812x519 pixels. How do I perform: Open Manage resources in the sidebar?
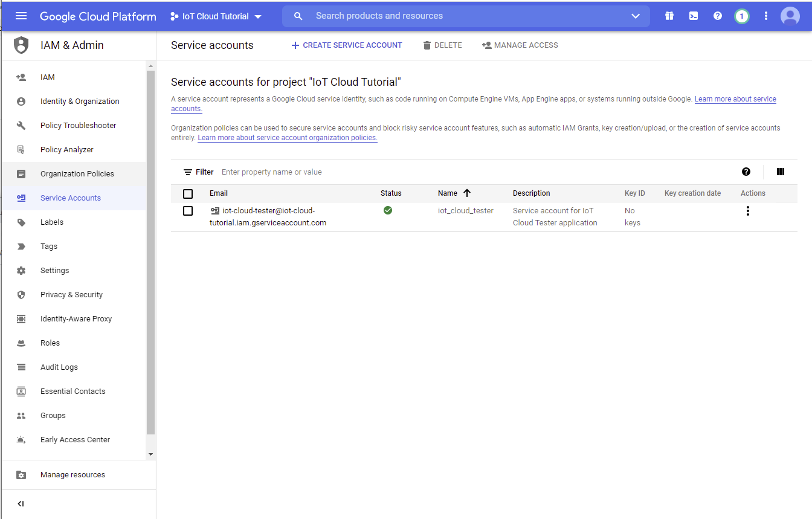point(74,475)
